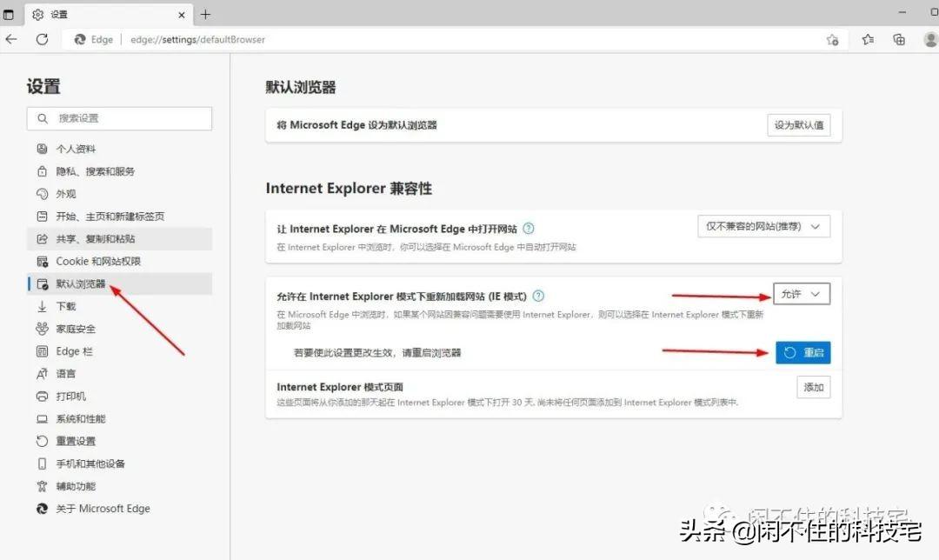Image resolution: width=939 pixels, height=560 pixels.
Task: Open 外观 settings section
Action: 119,194
